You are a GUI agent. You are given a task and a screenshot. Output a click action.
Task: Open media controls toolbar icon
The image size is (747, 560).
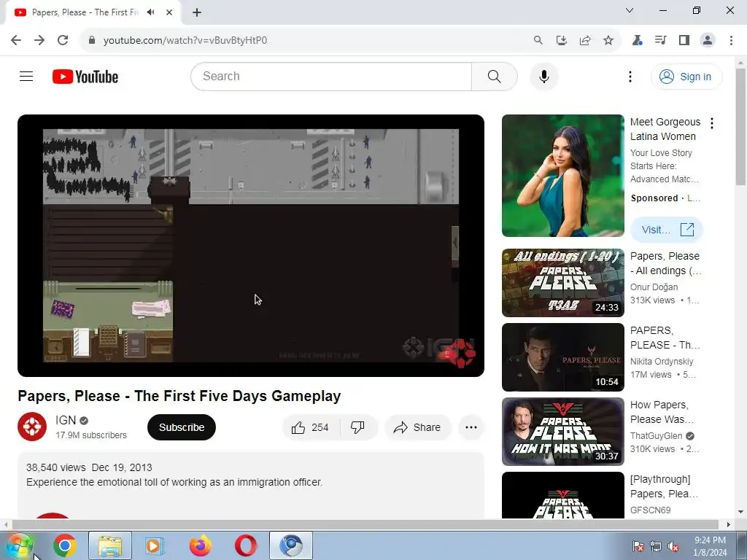click(x=660, y=40)
